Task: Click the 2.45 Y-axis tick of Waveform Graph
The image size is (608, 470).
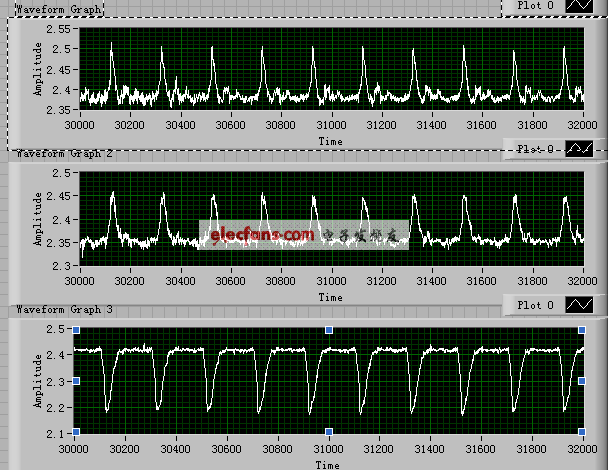Action: (x=59, y=70)
